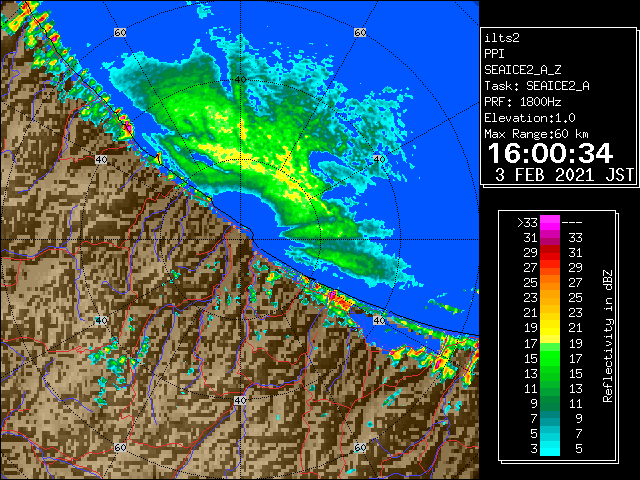The image size is (640, 480).
Task: Click the 40 km ring label due north
Action: point(240,80)
